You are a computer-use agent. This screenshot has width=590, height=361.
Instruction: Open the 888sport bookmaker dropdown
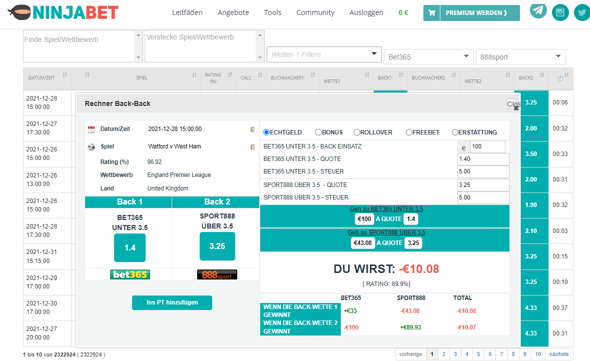pyautogui.click(x=520, y=57)
